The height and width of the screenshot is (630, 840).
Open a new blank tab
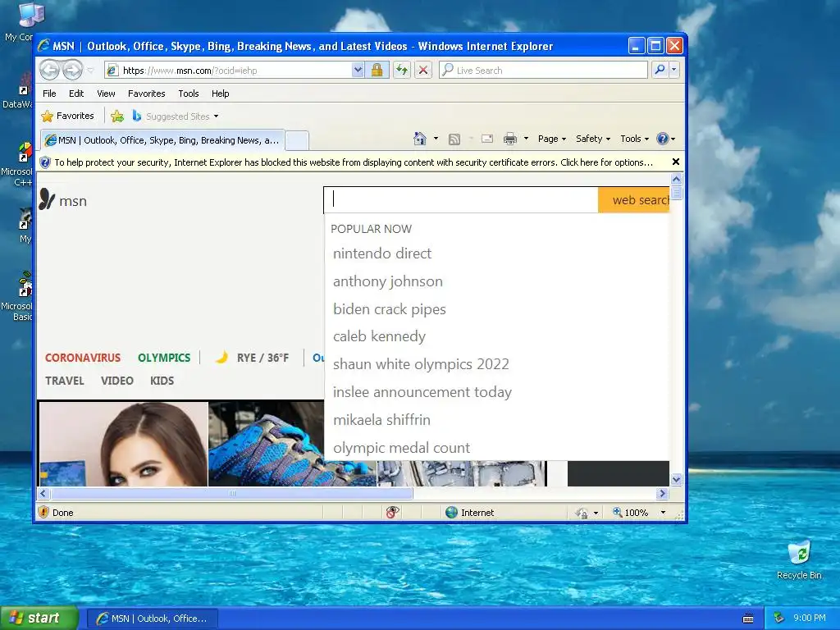(297, 141)
